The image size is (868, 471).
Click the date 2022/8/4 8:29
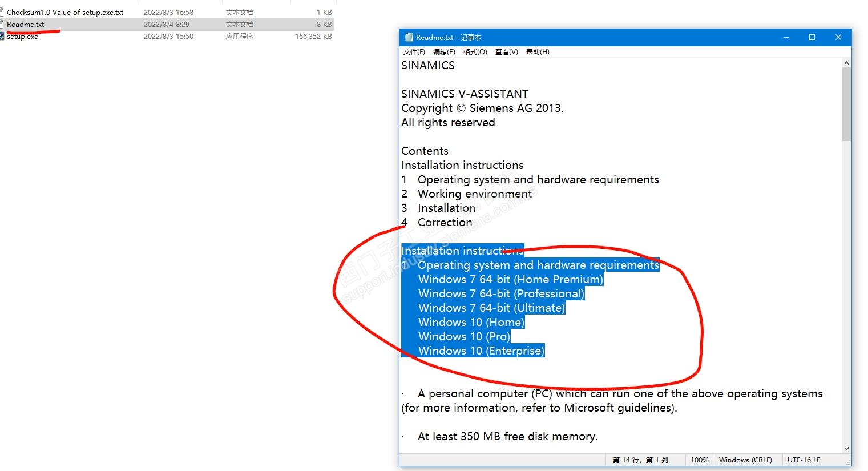pos(166,25)
